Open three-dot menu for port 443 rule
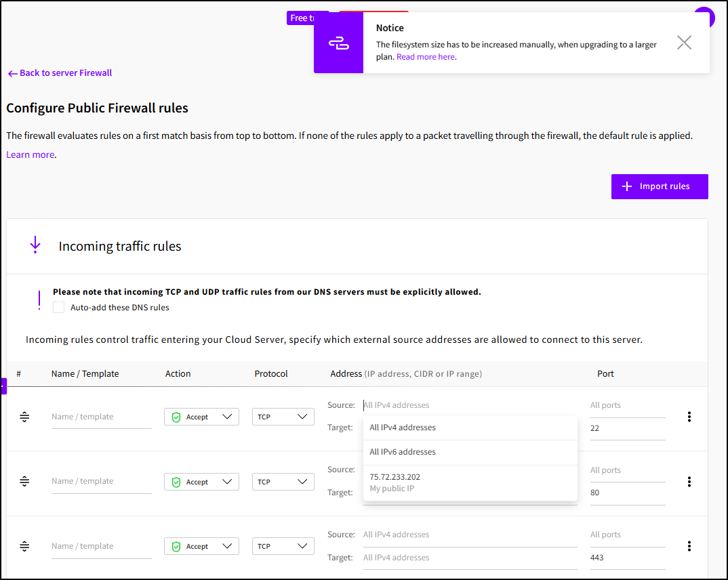 pos(689,546)
